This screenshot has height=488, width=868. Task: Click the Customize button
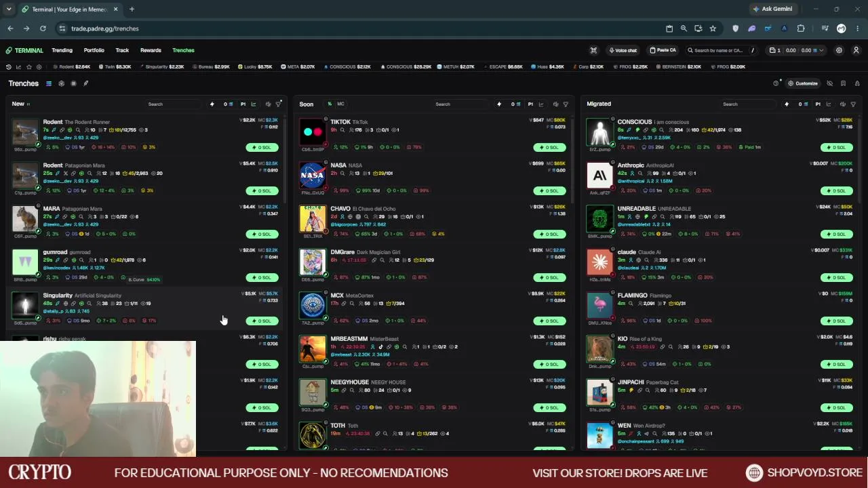(803, 83)
